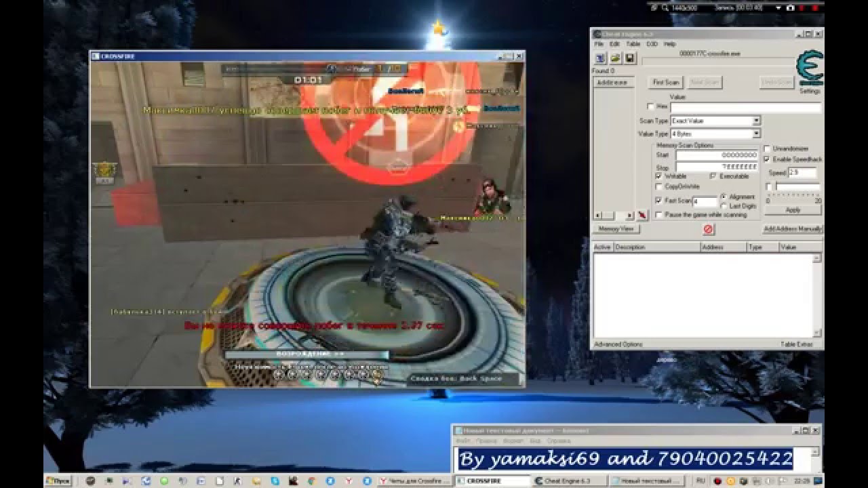Open the Help menu in Cheat Engine
868x488 pixels.
pyautogui.click(x=670, y=44)
